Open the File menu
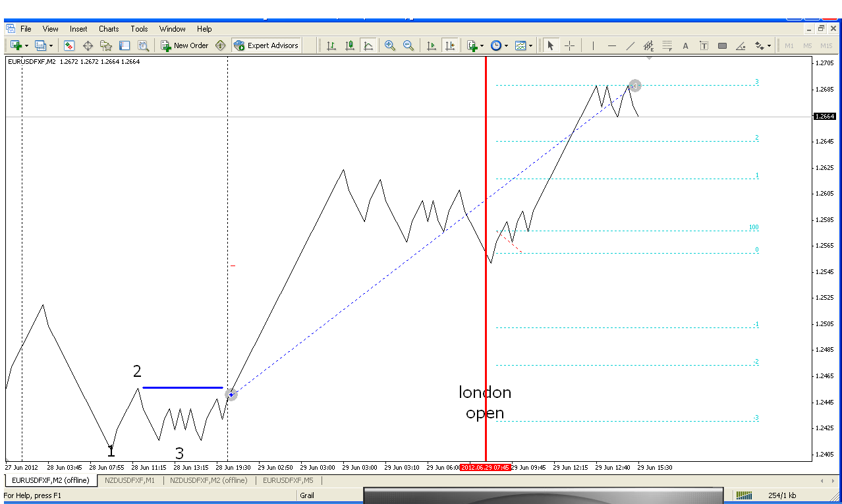Screen dimensions: 842x504 (26, 29)
